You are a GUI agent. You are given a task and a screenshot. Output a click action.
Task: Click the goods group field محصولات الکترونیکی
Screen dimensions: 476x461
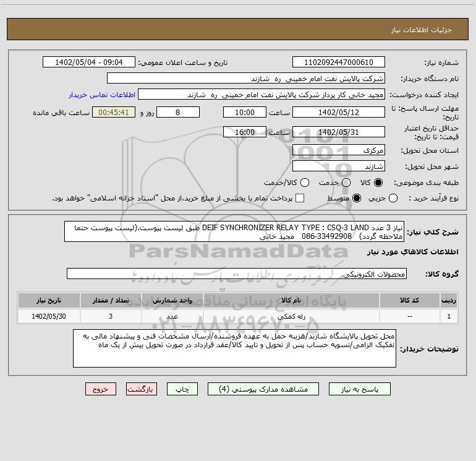click(x=237, y=274)
